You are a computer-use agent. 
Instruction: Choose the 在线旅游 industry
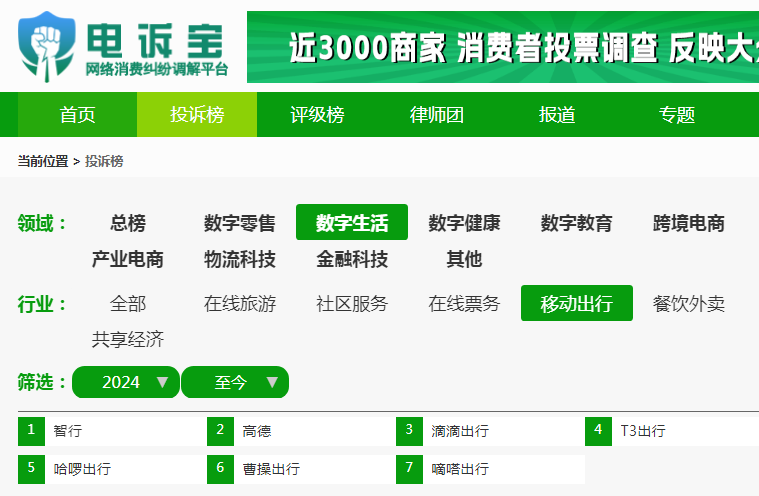point(240,303)
